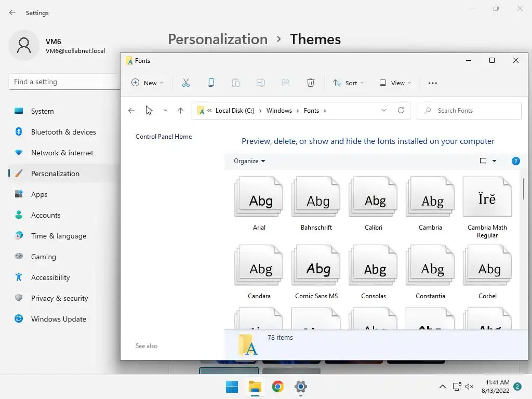Click the Share icon in Fonts toolbar
This screenshot has height=399, width=532.
(286, 83)
